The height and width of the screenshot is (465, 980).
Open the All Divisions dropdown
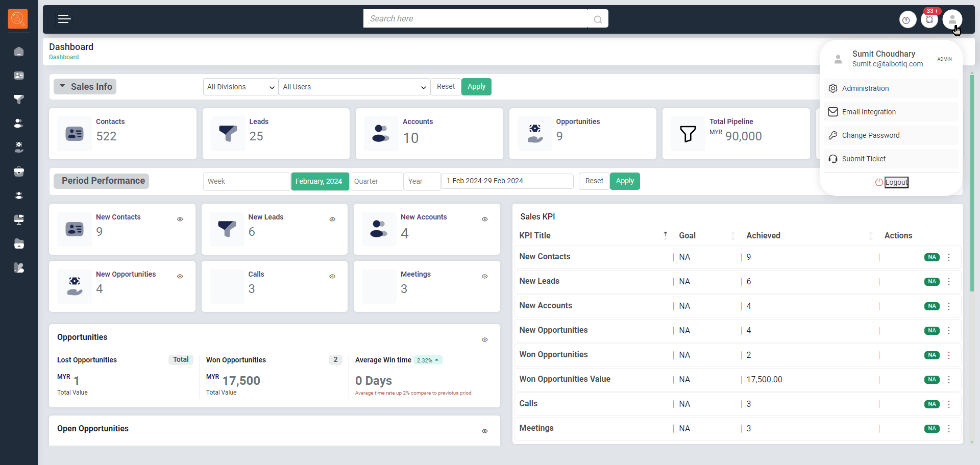(240, 87)
